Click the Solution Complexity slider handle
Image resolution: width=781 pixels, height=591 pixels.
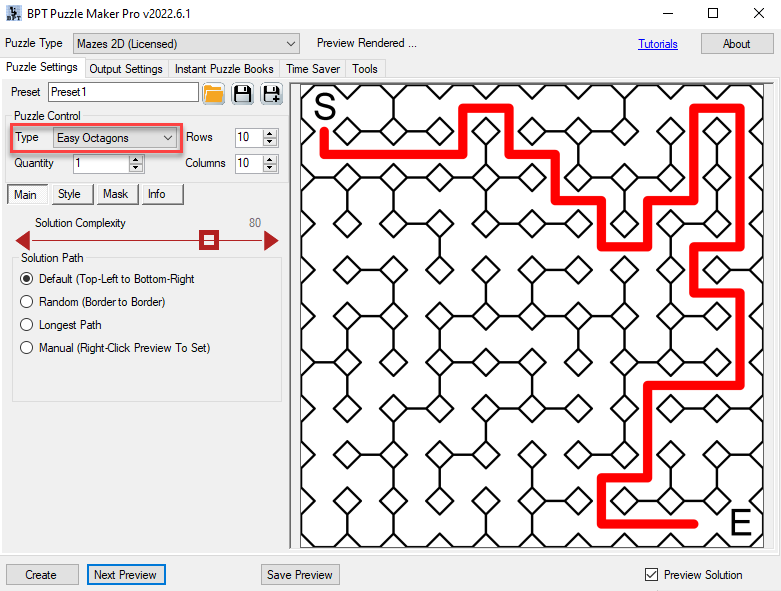(208, 240)
